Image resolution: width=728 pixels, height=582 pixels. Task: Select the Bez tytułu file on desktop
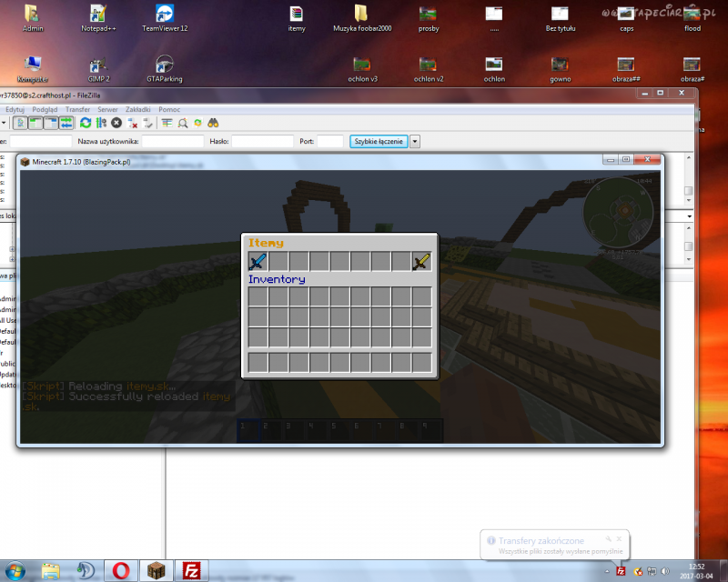point(561,18)
